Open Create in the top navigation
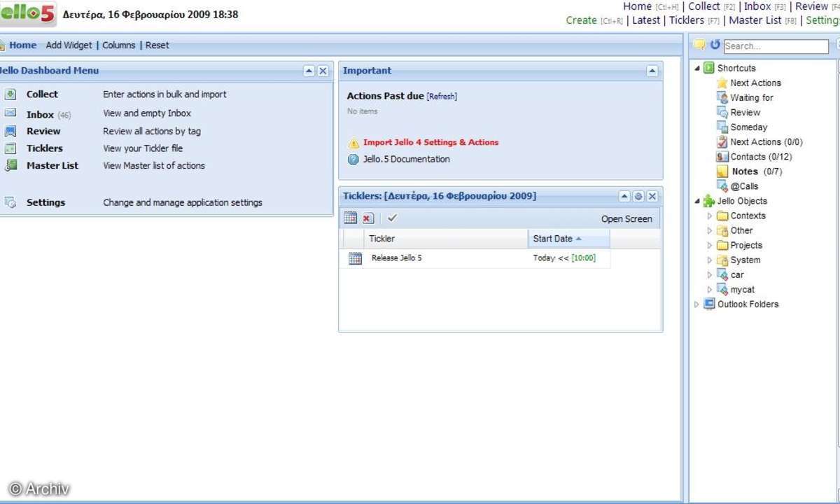Screen dimensions: 840x504 (x=582, y=20)
